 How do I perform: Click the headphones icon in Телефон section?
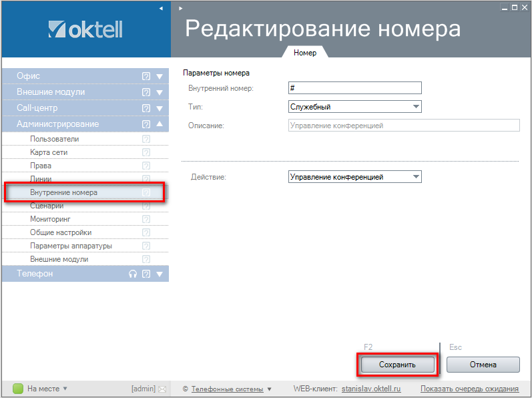click(133, 274)
